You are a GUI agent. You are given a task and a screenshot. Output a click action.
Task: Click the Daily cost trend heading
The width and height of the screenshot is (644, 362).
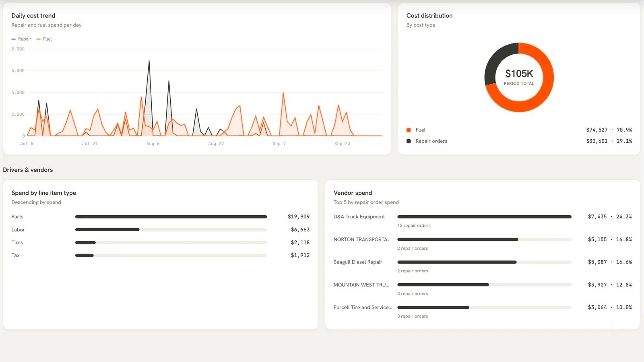pyautogui.click(x=33, y=16)
